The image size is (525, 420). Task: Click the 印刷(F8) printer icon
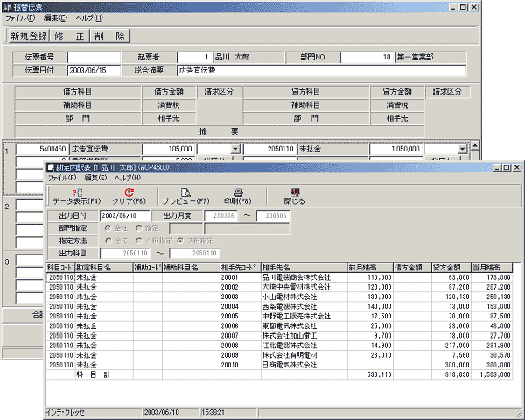(238, 192)
